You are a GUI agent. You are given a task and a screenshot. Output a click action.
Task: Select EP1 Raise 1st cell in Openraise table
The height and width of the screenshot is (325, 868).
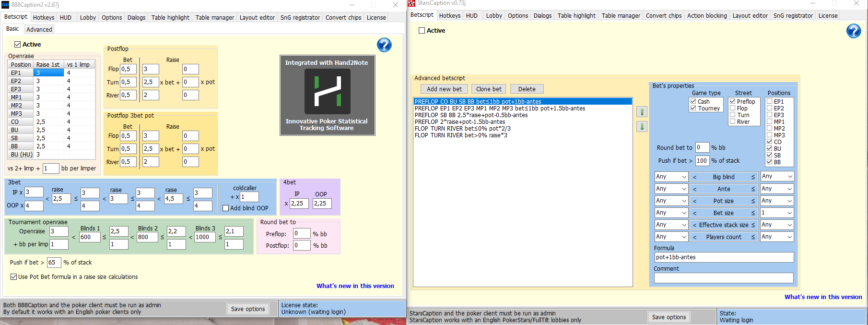pos(48,72)
